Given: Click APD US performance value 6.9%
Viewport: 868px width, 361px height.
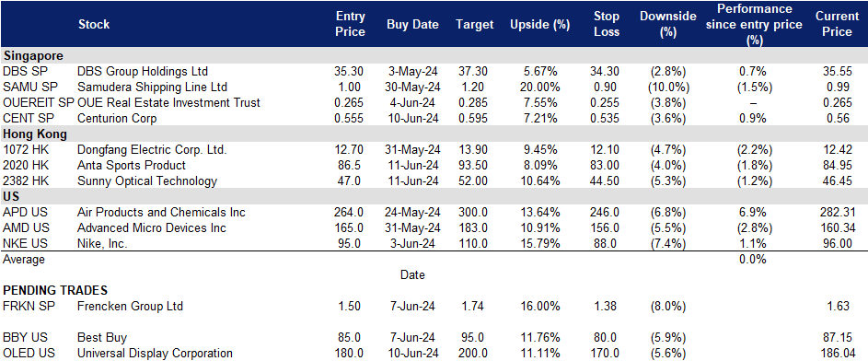Looking at the screenshot, I should tap(752, 212).
